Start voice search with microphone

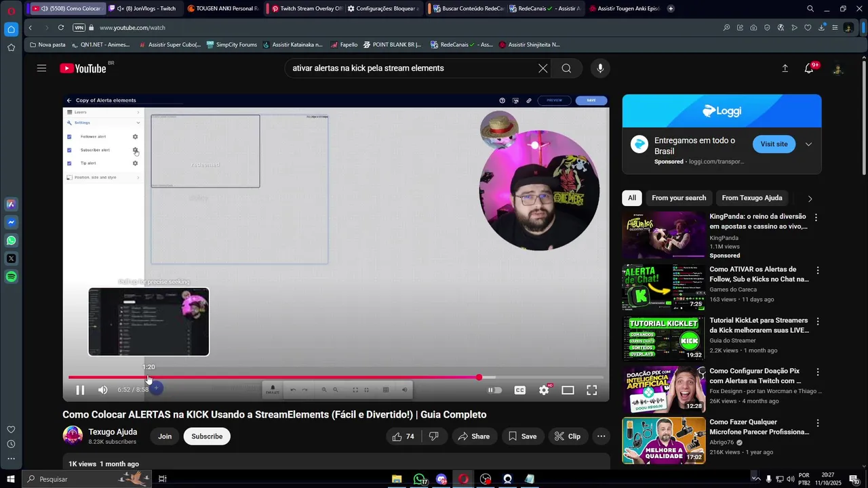tap(599, 68)
